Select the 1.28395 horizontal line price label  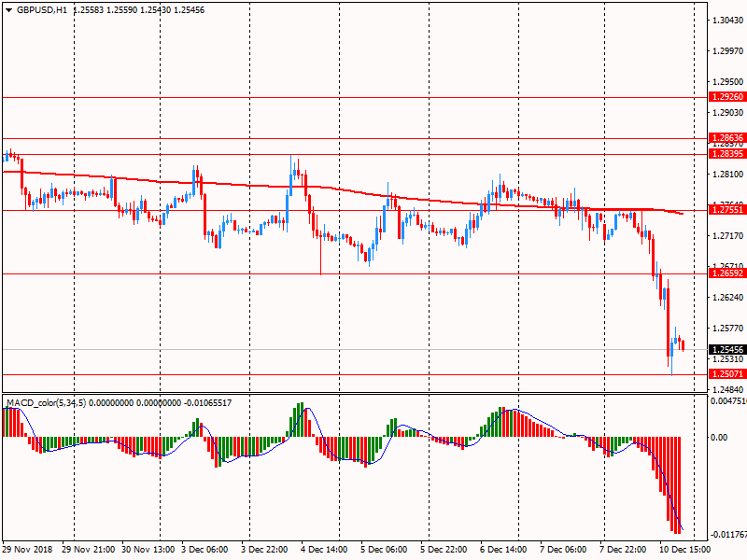(x=727, y=154)
